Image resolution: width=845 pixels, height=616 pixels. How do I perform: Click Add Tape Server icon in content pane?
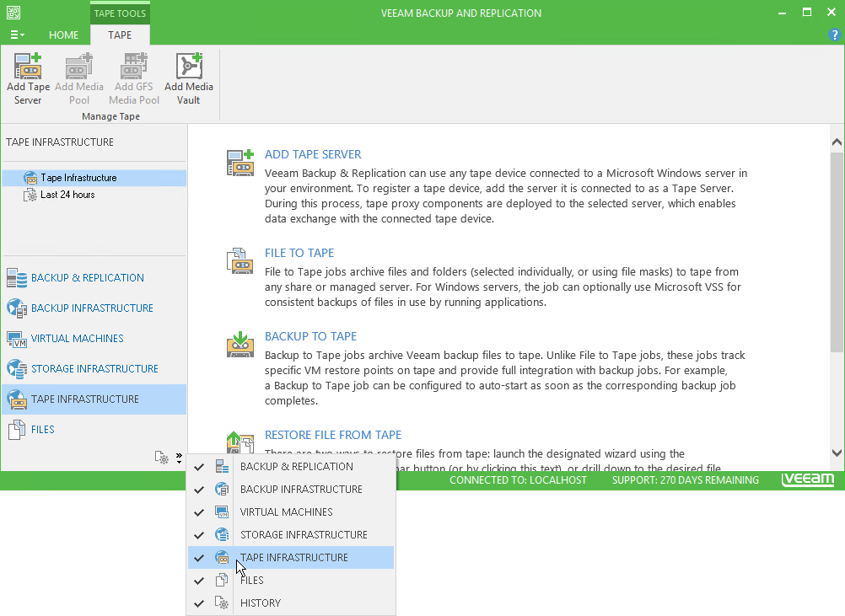(x=240, y=163)
